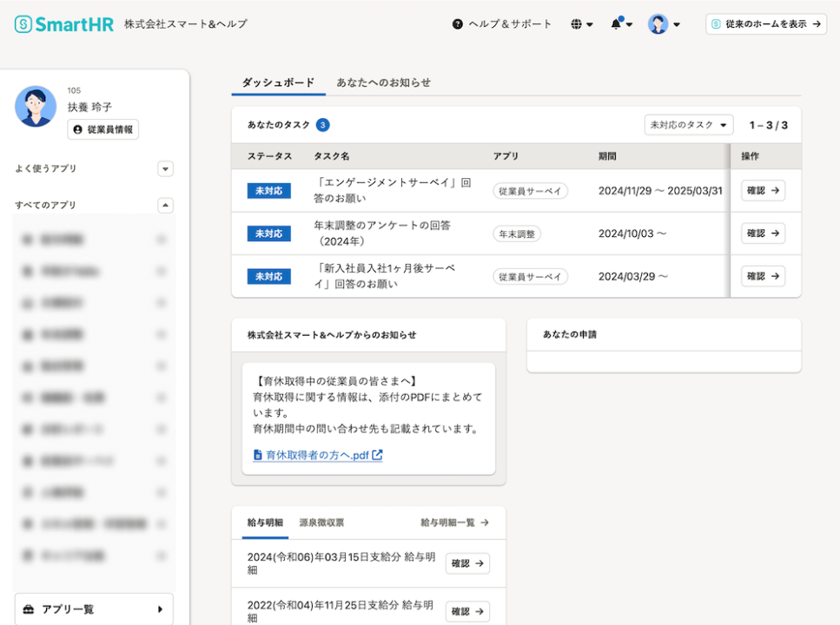Click 従業員サーベイ tag in エンゲージメント row
840x625 pixels.
(530, 191)
